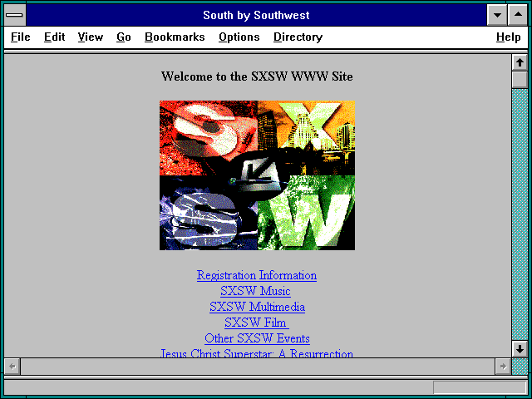532x399 pixels.
Task: Click the vertical scrollbar thumb
Action: point(520,80)
